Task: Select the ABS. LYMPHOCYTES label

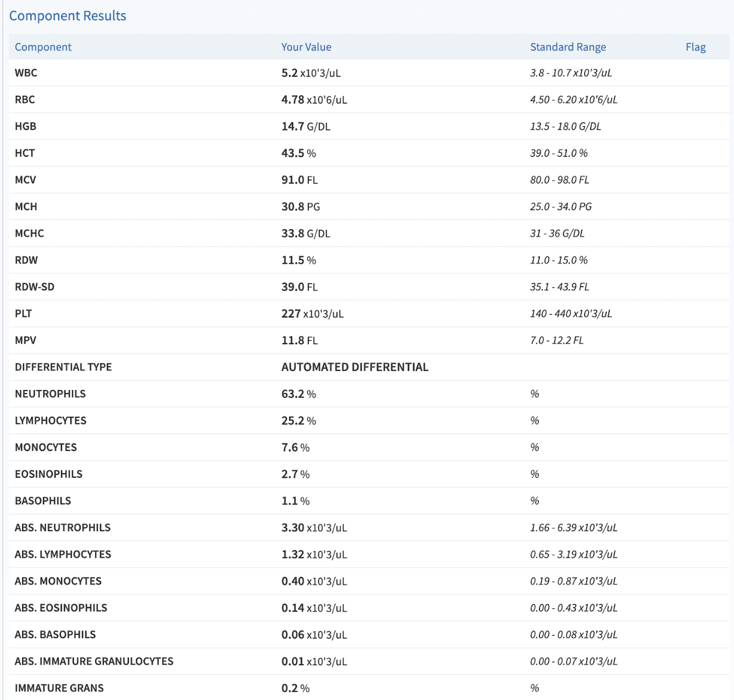Action: point(63,554)
